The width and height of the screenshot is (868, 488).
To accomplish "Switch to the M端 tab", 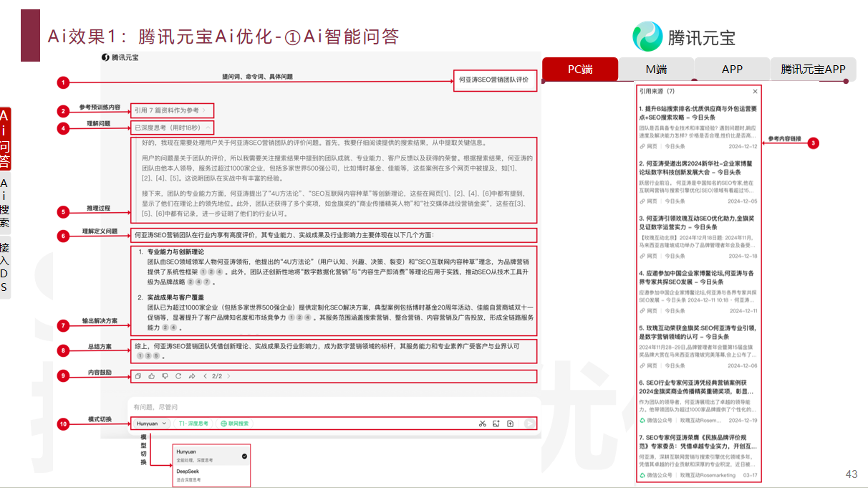I will pos(656,70).
